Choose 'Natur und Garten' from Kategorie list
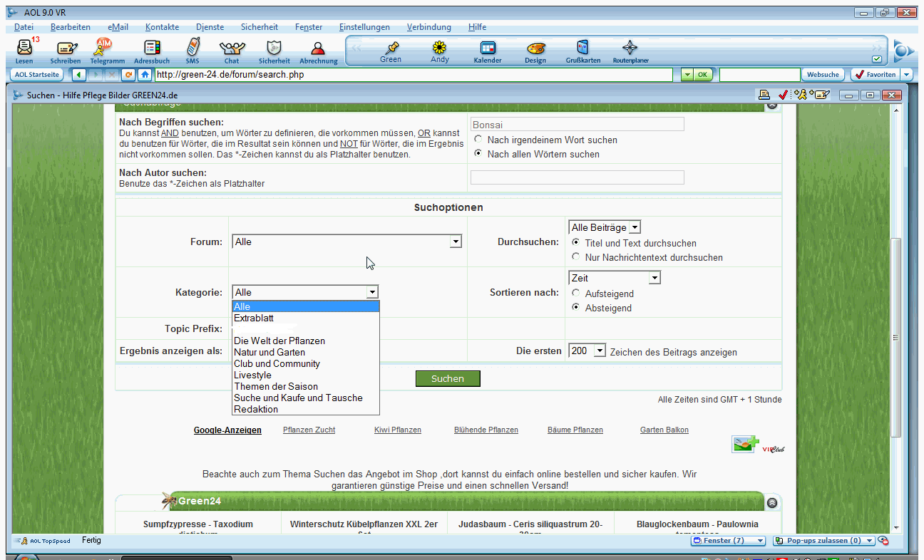This screenshot has height=560, width=924. (x=269, y=352)
